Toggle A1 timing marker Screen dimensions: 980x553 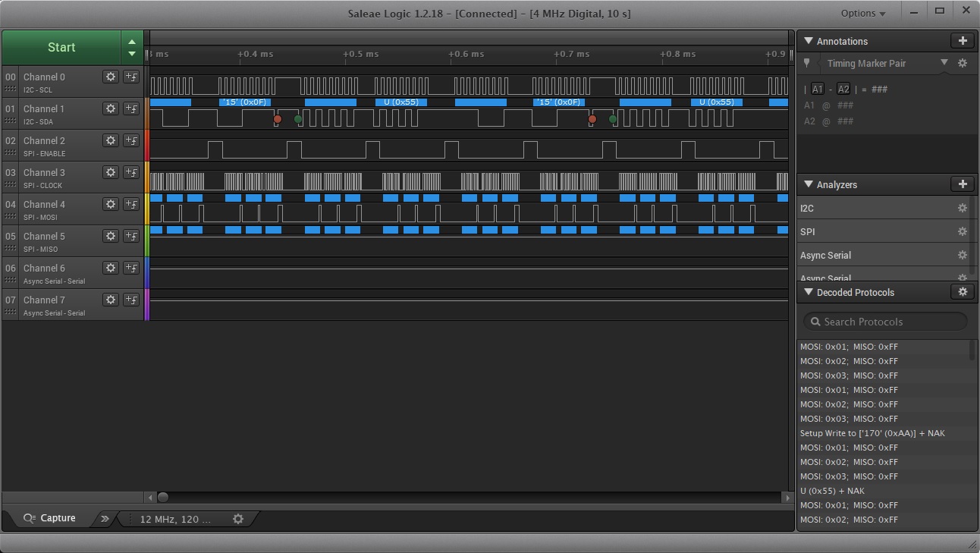pyautogui.click(x=817, y=89)
